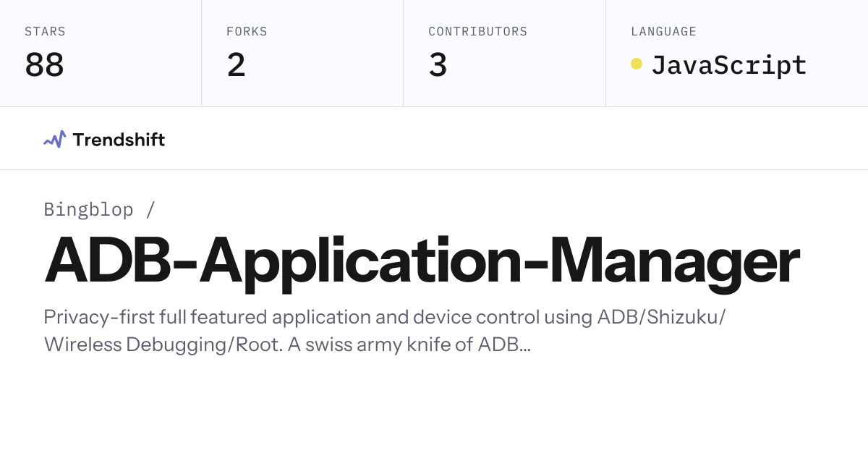Click the yellow JavaScript language dot
The width and height of the screenshot is (868, 456).
pos(637,64)
